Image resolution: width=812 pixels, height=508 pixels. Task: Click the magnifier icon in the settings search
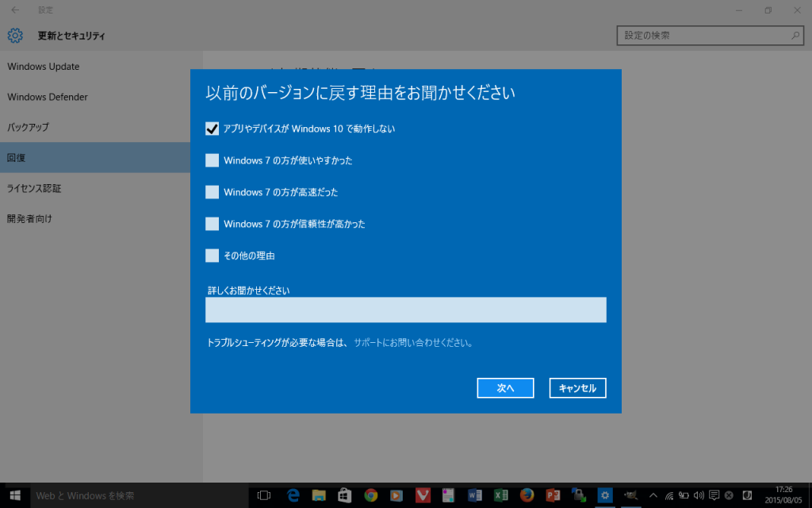coord(795,36)
